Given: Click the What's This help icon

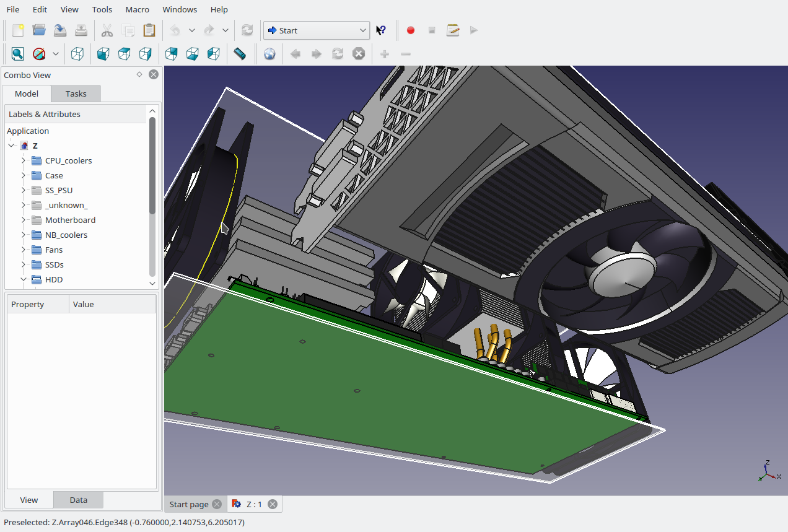Looking at the screenshot, I should pos(381,30).
